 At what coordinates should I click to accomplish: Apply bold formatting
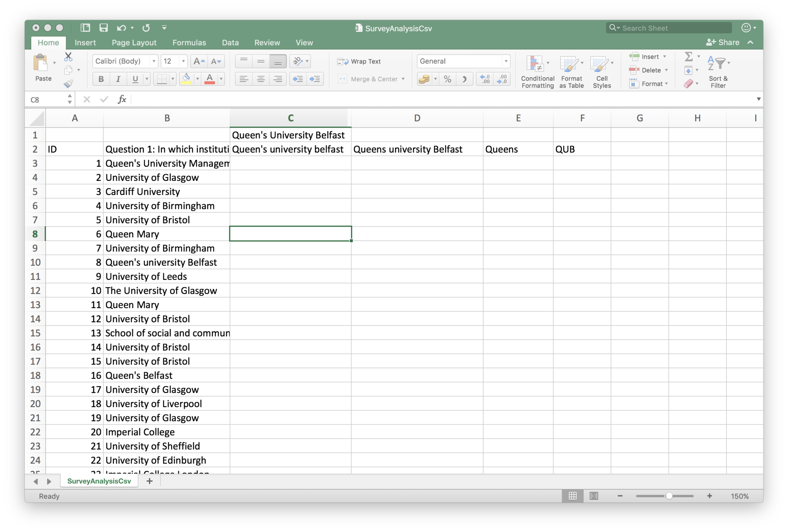[x=101, y=79]
